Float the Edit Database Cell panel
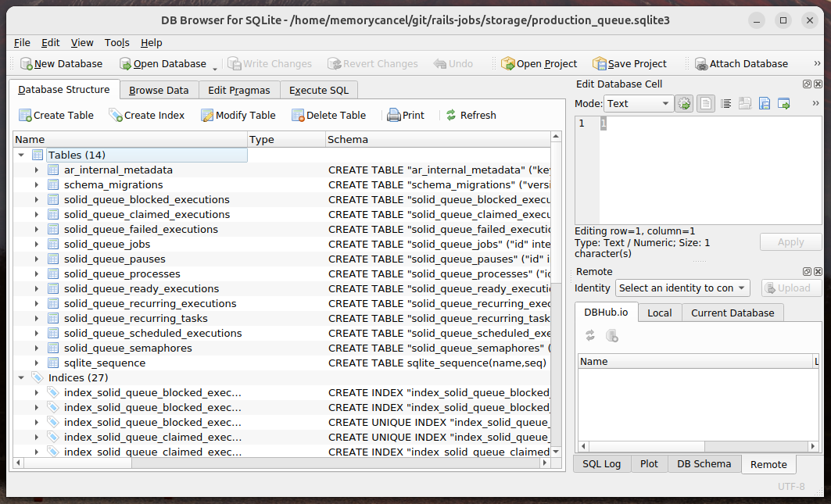The width and height of the screenshot is (831, 504). pyautogui.click(x=807, y=84)
